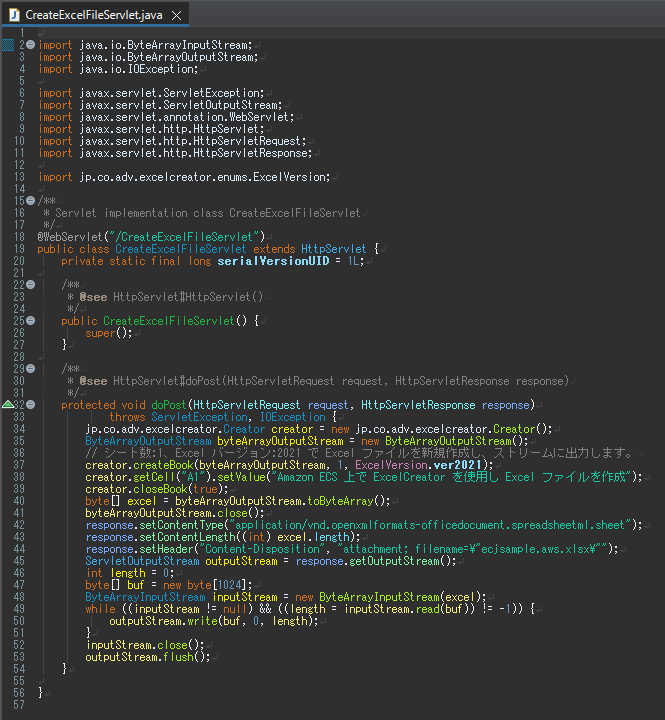Click the outputStream.flush() statement
This screenshot has width=665, height=720.
pyautogui.click(x=147, y=657)
